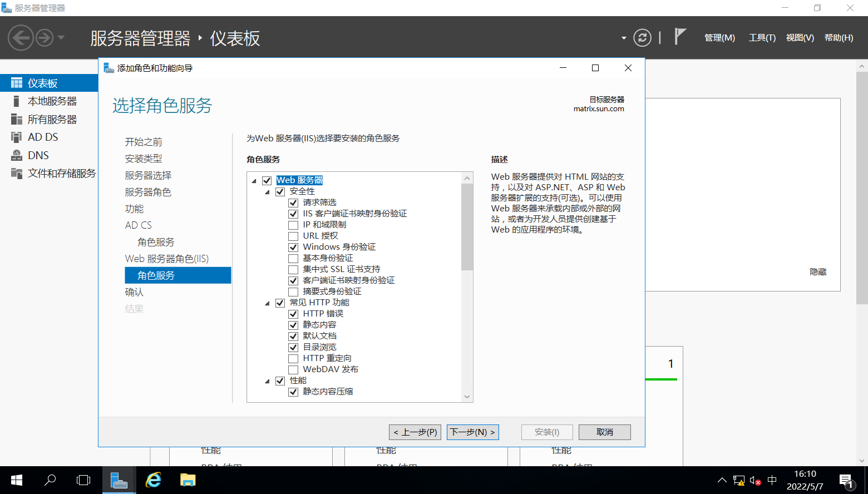
Task: Show hidden tray icons chevron
Action: click(722, 480)
